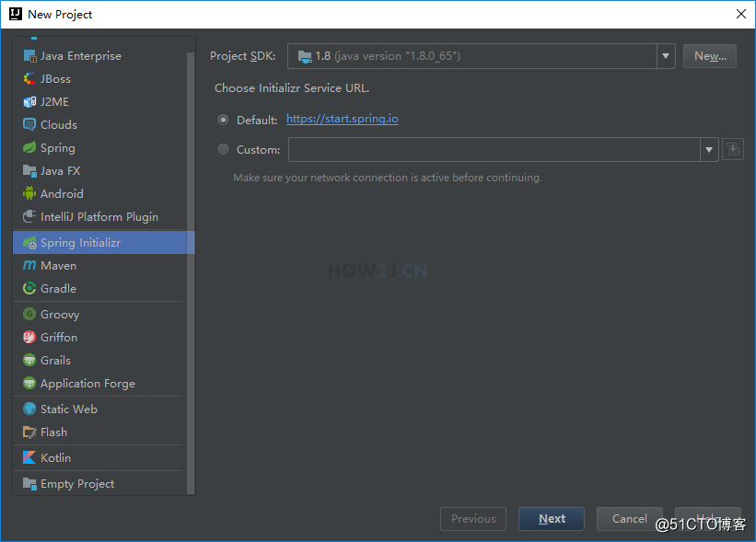Select the Clouds row label
Image resolution: width=756 pixels, height=542 pixels.
(x=59, y=125)
